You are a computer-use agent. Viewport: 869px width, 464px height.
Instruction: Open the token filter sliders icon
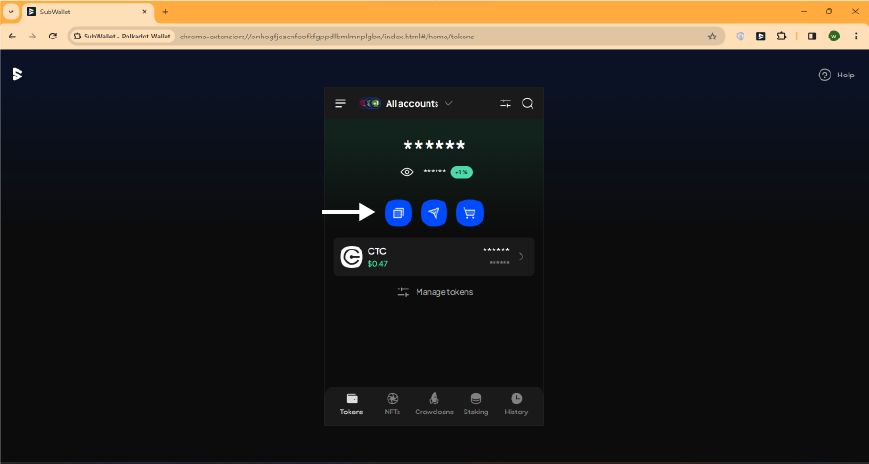point(505,104)
